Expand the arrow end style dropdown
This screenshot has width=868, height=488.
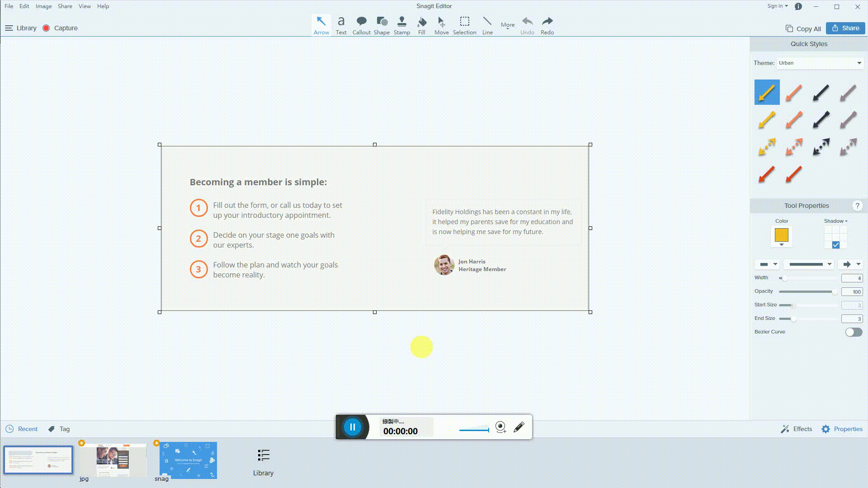859,264
